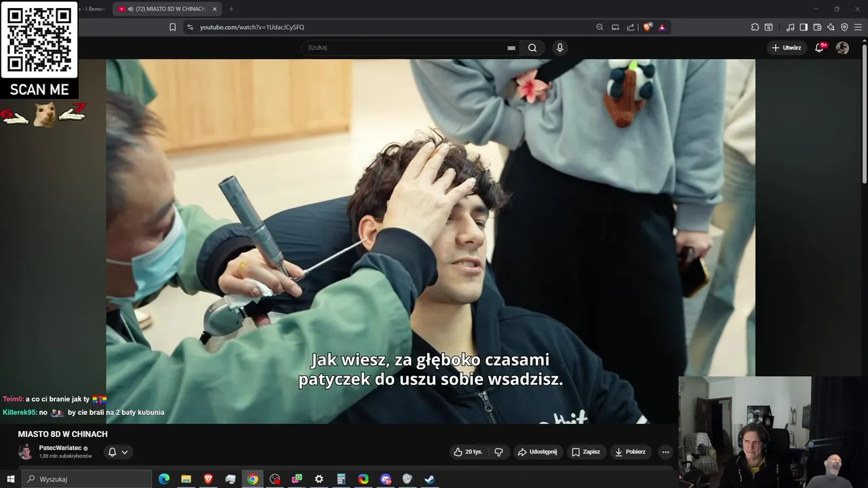Click the video player to pause playback
This screenshot has height=488, width=868.
coord(430,241)
